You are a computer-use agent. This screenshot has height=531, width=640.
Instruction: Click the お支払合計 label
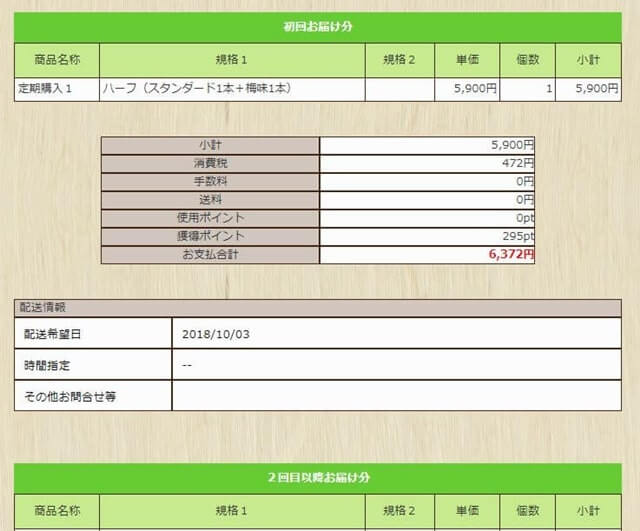pos(210,255)
